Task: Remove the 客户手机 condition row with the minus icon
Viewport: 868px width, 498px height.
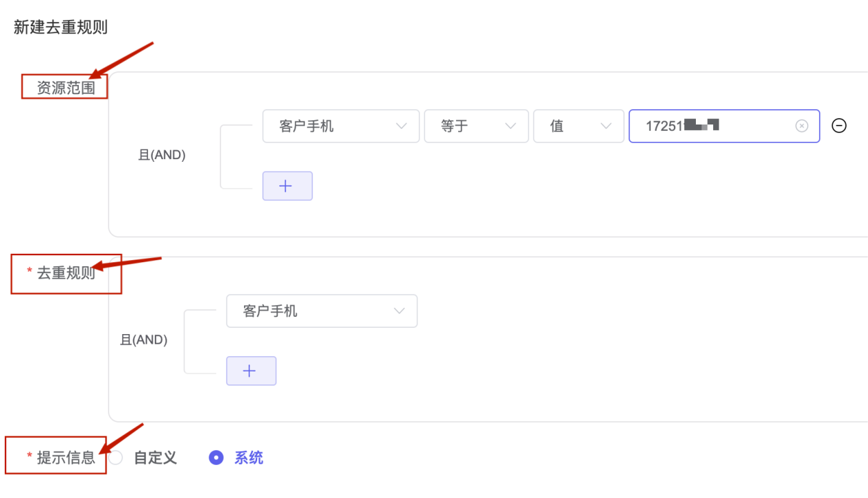Action: pyautogui.click(x=839, y=125)
